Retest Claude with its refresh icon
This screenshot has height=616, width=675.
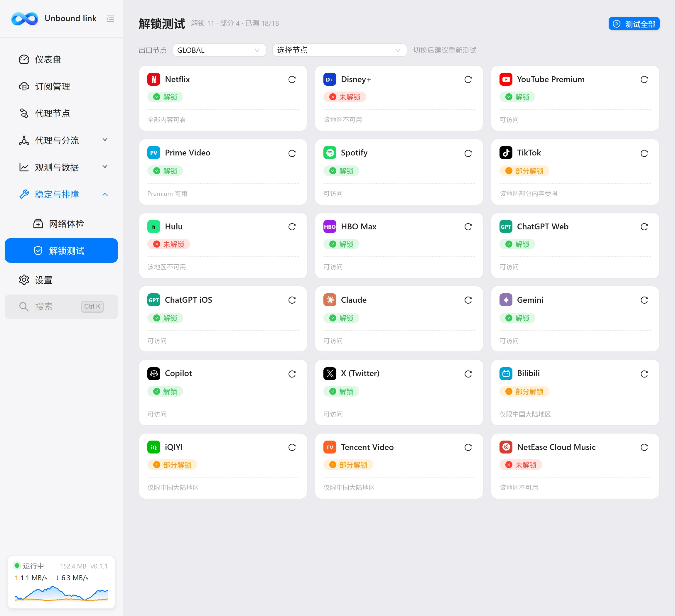click(x=468, y=300)
